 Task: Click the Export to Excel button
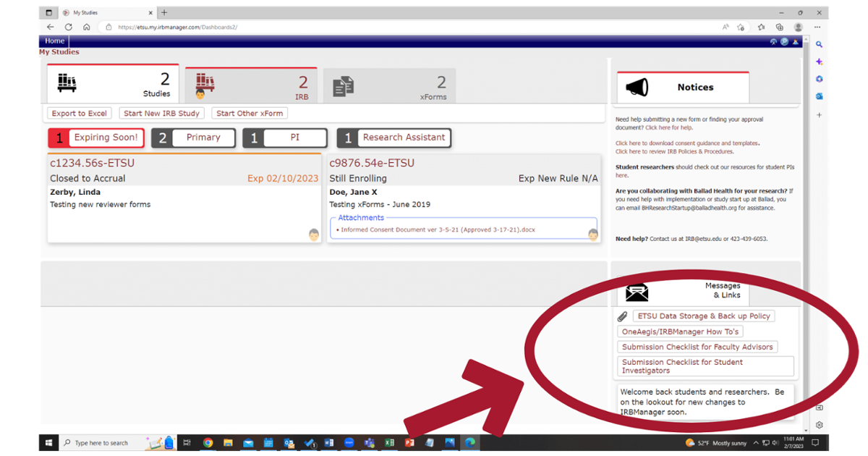(x=80, y=114)
